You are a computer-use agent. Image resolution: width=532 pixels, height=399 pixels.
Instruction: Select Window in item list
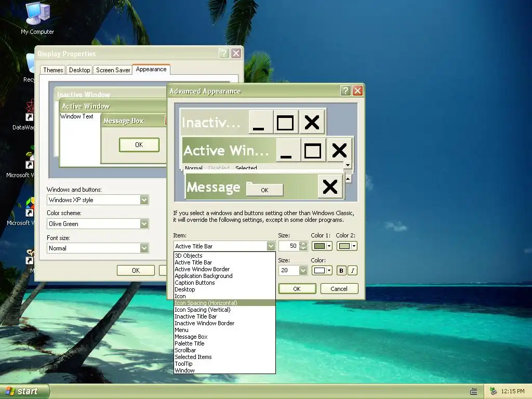(224, 370)
